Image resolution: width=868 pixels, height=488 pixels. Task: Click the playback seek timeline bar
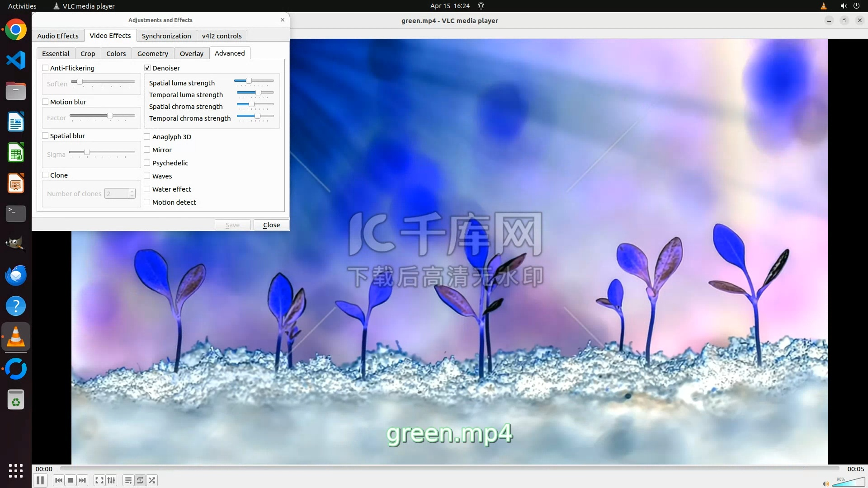pyautogui.click(x=449, y=469)
